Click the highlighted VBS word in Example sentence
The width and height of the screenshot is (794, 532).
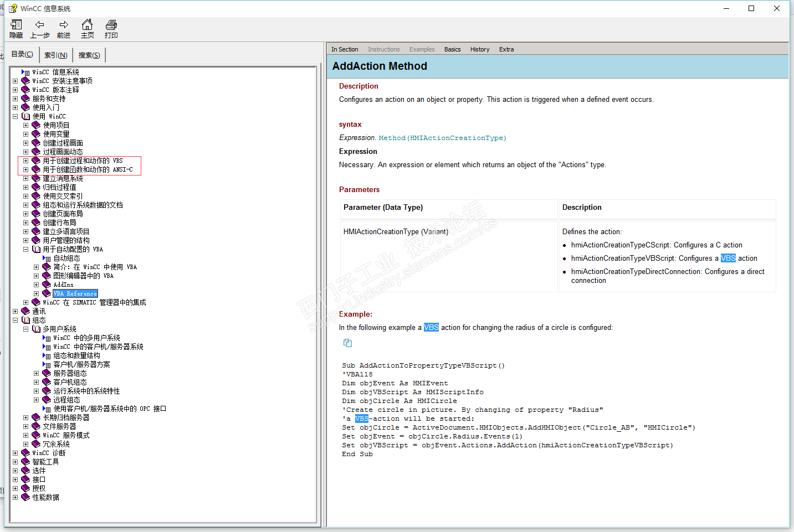click(x=431, y=327)
